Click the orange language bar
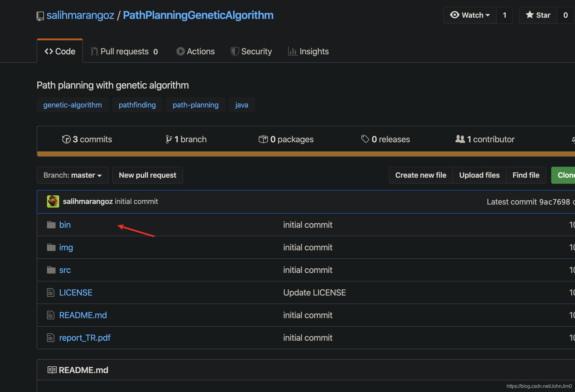 306,154
